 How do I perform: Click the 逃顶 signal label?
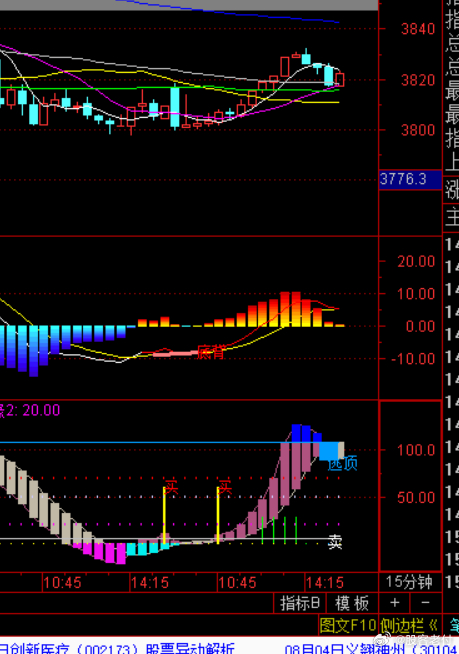[x=343, y=463]
